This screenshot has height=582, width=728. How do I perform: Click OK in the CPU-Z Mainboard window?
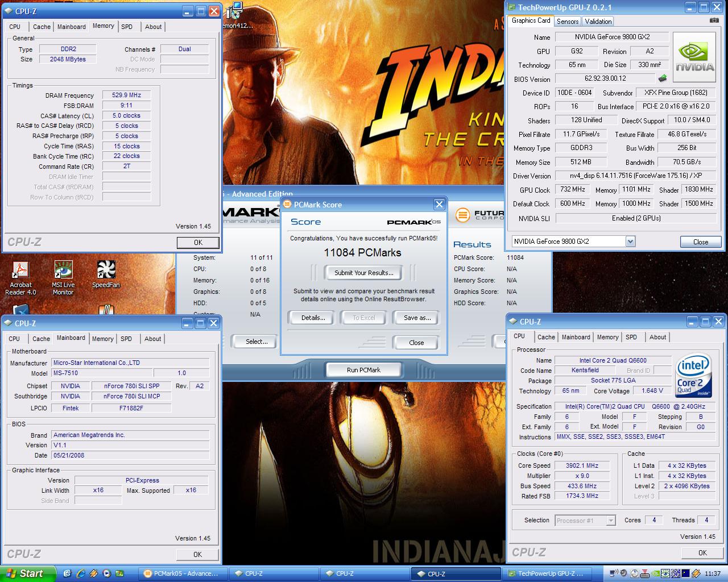pyautogui.click(x=197, y=555)
